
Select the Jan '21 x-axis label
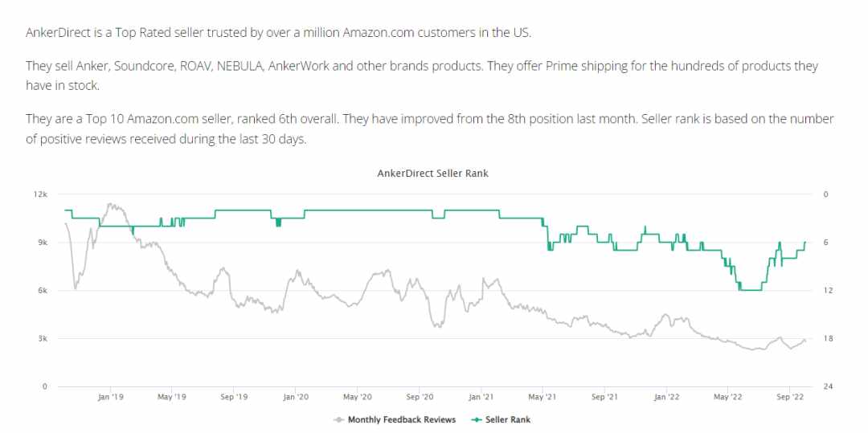pyautogui.click(x=481, y=397)
